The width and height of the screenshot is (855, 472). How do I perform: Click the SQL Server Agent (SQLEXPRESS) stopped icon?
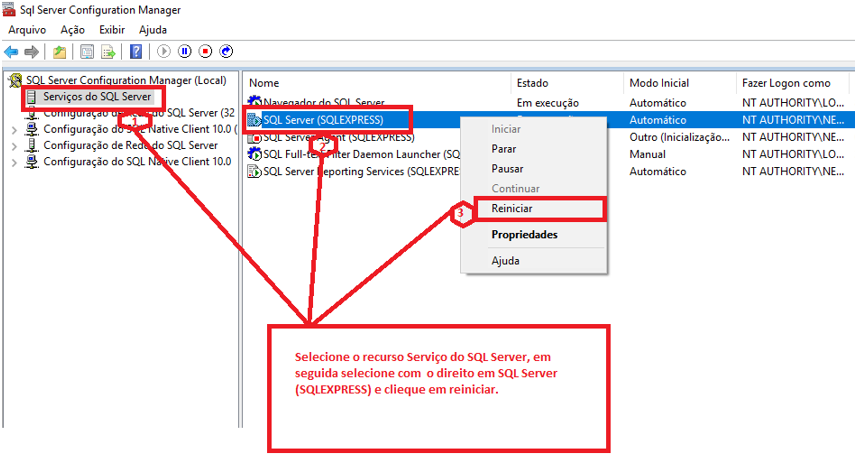coord(254,137)
